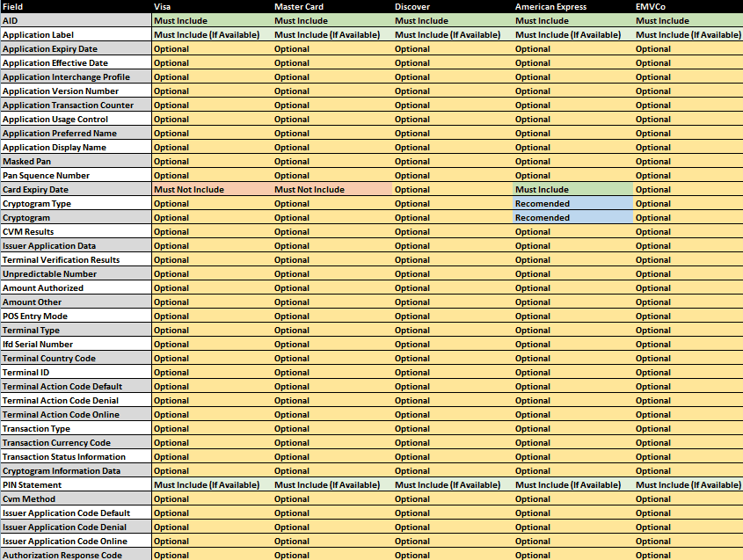743x560 pixels.
Task: Select EMVCo's Must Include cell for AID
Action: click(688, 20)
